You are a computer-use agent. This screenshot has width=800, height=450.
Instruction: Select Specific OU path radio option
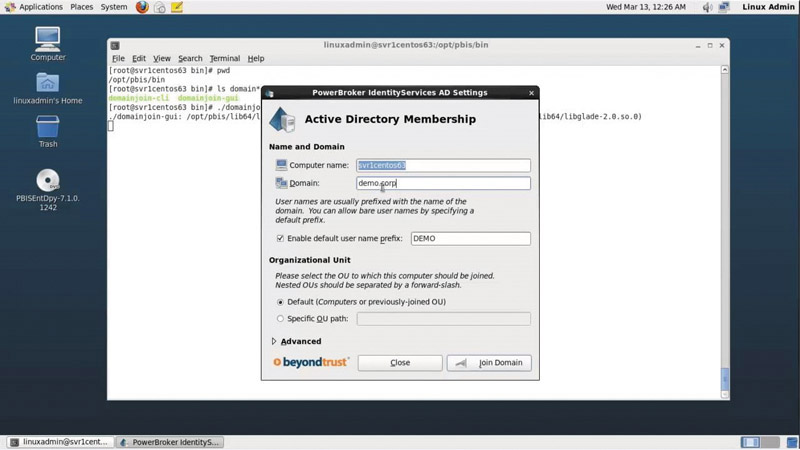tap(280, 318)
